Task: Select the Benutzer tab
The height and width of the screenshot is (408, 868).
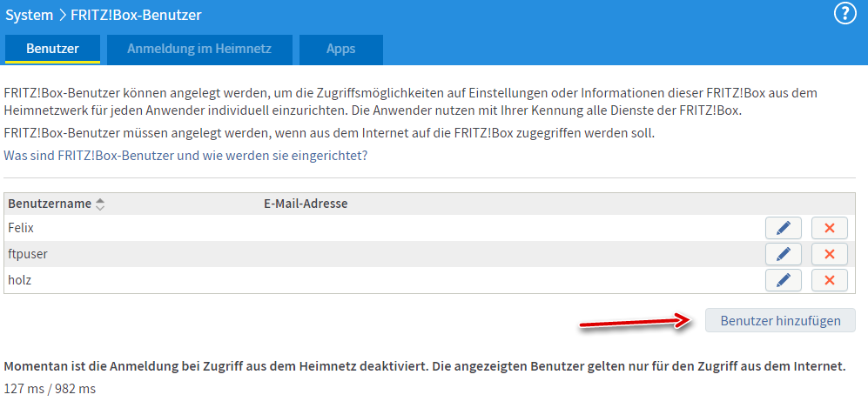Action: tap(52, 49)
